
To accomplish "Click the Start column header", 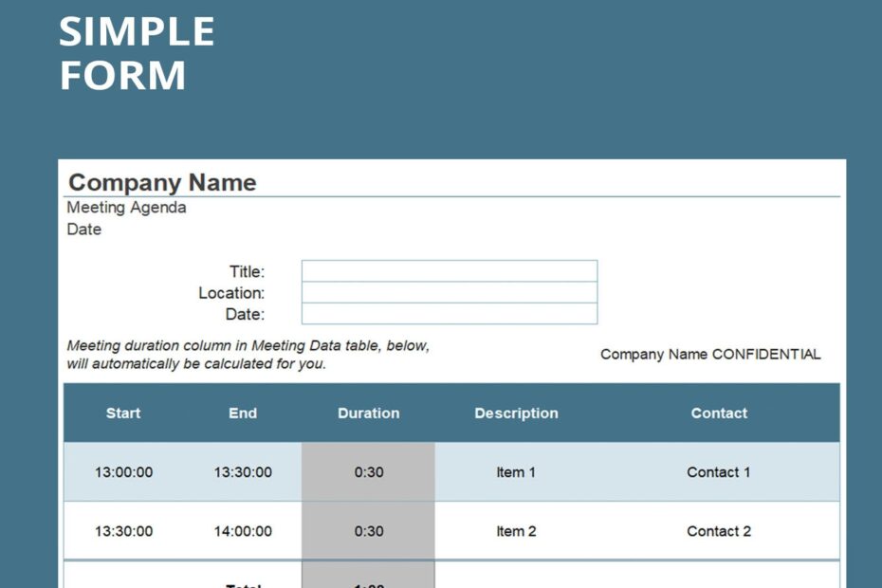I will pos(123,413).
